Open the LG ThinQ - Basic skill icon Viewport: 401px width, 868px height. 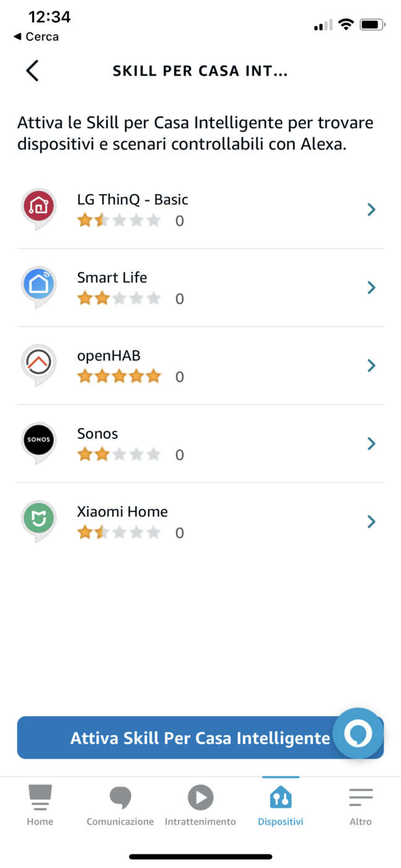38,208
